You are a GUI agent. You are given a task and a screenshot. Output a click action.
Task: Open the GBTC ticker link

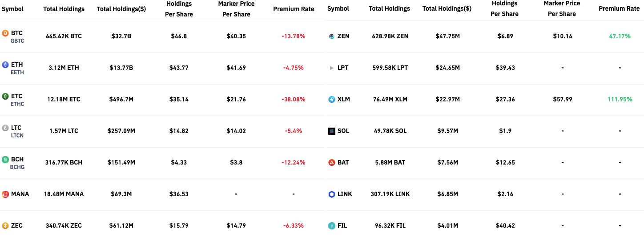point(17,41)
